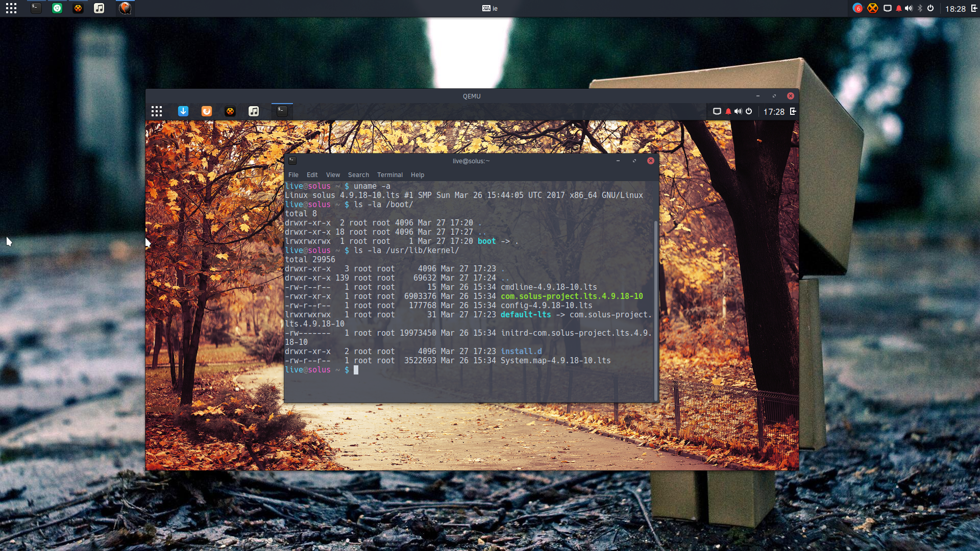Open the host Raven sidebar toggle icon
This screenshot has width=980, height=551.
click(974, 8)
